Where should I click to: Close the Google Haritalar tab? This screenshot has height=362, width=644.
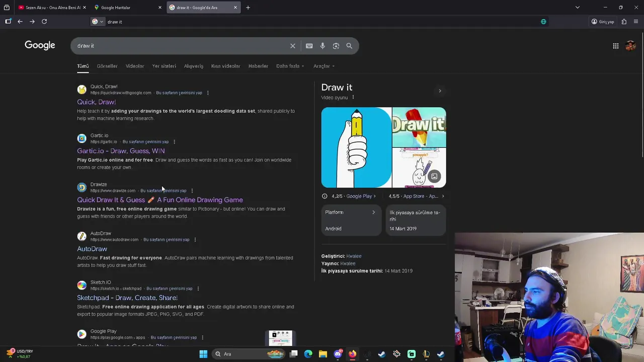[x=160, y=8]
